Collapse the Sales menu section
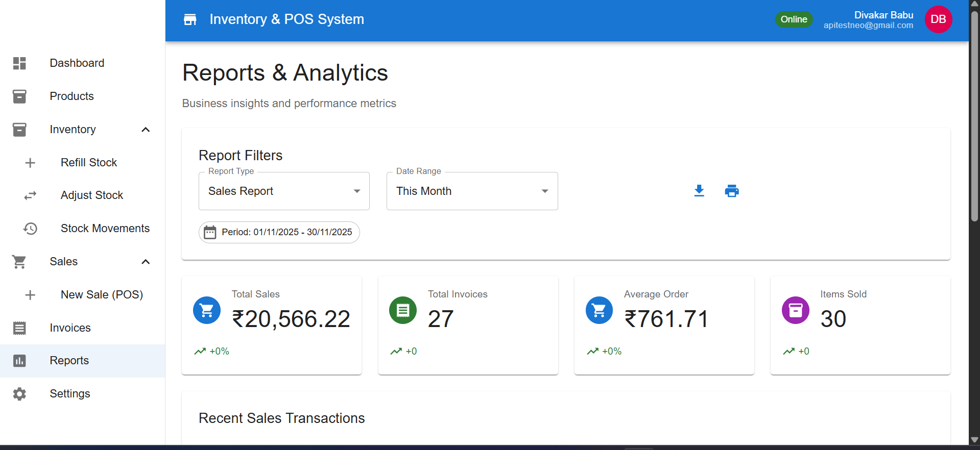 pos(146,262)
